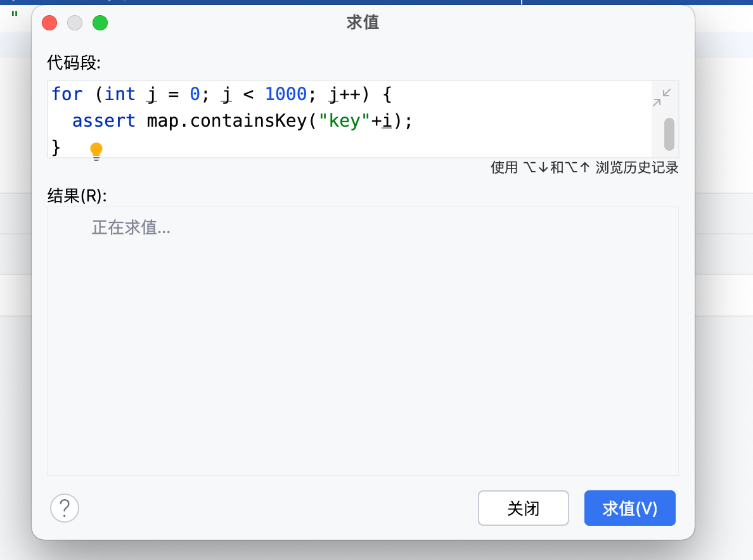Collapse the code snippet editor
This screenshot has width=753, height=560.
662,98
